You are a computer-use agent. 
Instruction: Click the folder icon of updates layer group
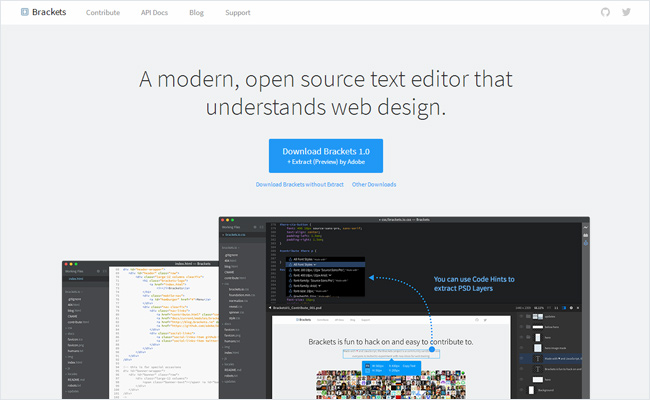pyautogui.click(x=528, y=316)
